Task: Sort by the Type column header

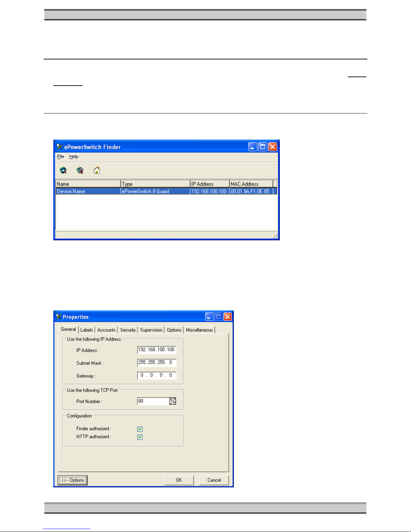Action: (x=155, y=184)
